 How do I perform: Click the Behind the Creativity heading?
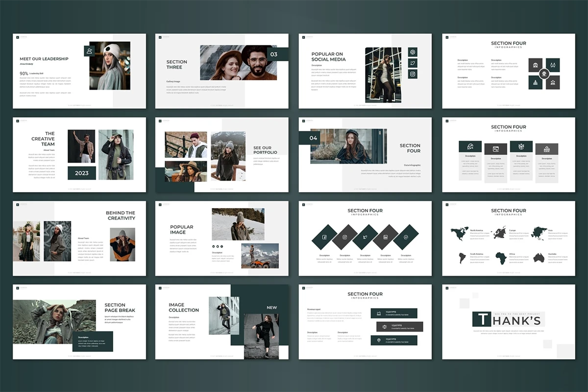click(120, 216)
